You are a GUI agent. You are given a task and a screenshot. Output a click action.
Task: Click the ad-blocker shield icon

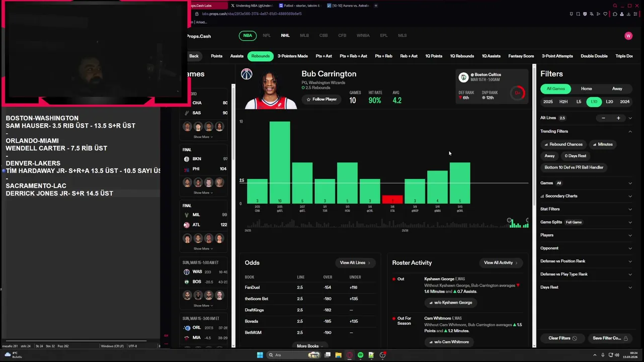(585, 14)
